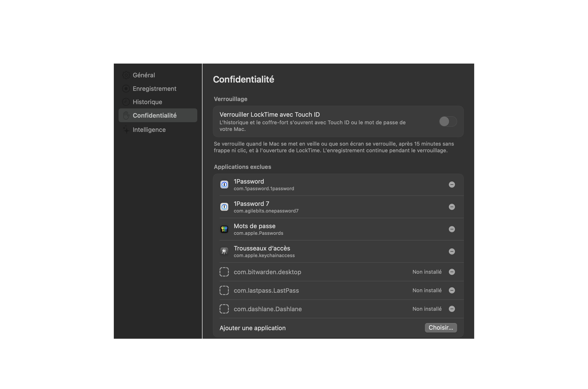The width and height of the screenshot is (588, 389).
Task: Select the com.agilebits.onepassword7 identifier text
Action: [266, 211]
